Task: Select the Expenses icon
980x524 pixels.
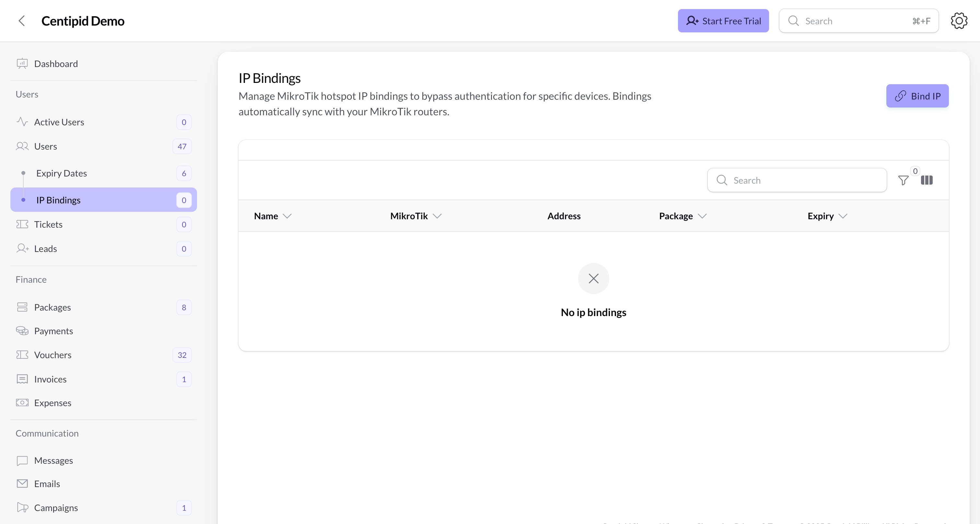Action: pos(22,402)
